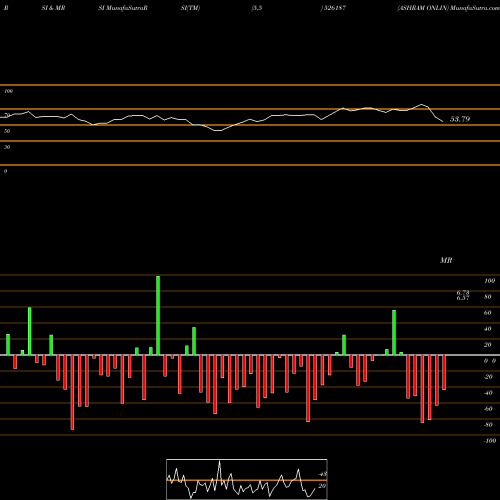500x500 pixels.
Task: Select the 6.37 value above the MR axis
Action: (x=463, y=298)
